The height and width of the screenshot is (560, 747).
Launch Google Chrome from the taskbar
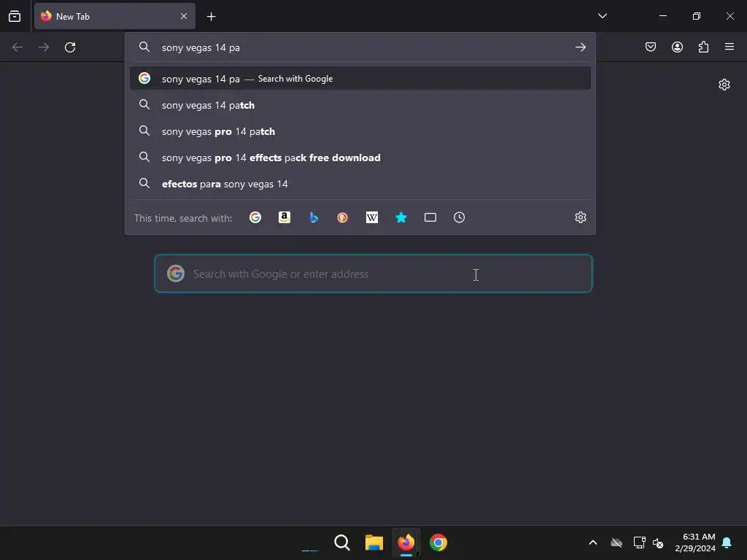[438, 542]
